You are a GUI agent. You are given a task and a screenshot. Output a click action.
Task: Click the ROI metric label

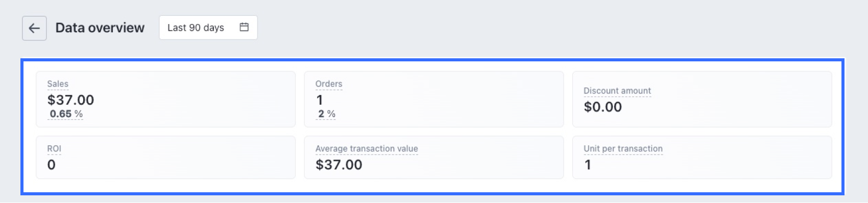pyautogui.click(x=54, y=149)
